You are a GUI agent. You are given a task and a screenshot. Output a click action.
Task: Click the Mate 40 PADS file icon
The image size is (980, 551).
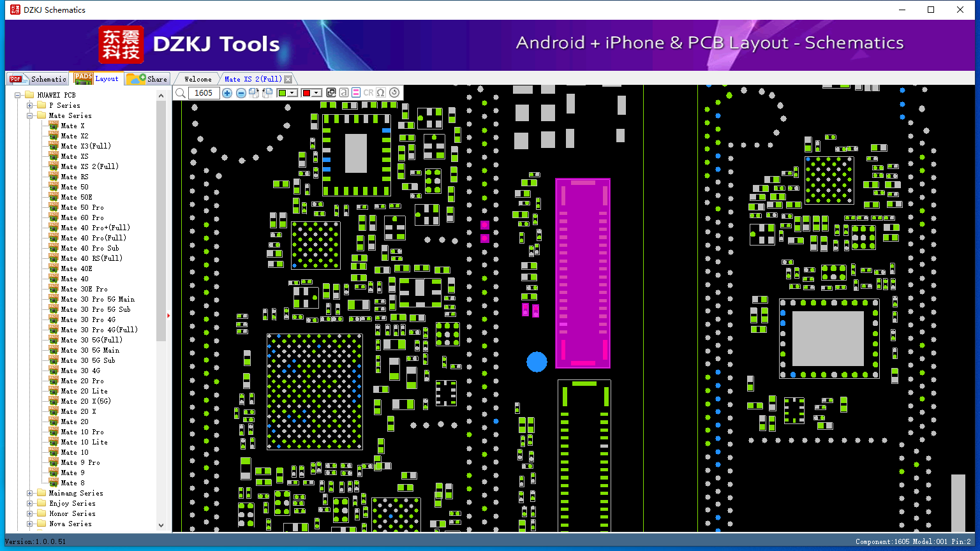(54, 279)
